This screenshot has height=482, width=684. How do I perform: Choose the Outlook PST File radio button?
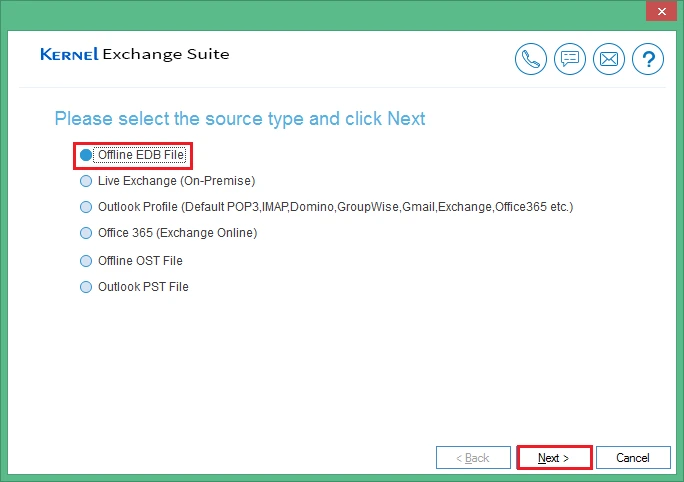[86, 287]
